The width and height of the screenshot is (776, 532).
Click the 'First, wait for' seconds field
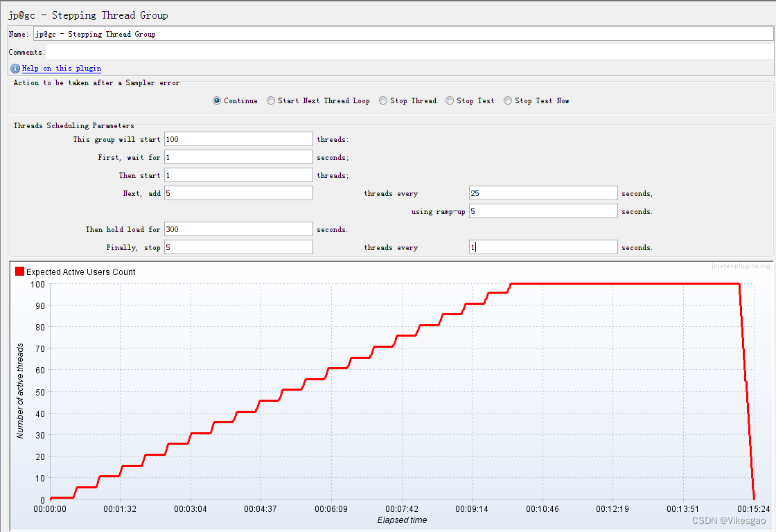(x=238, y=157)
